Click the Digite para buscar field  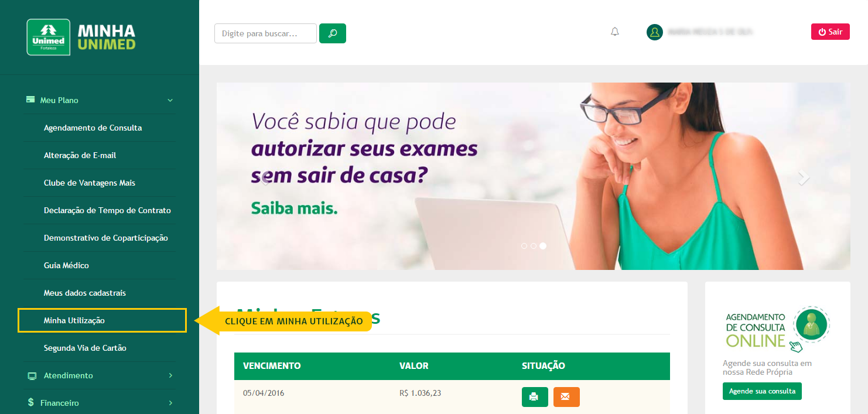tap(265, 33)
